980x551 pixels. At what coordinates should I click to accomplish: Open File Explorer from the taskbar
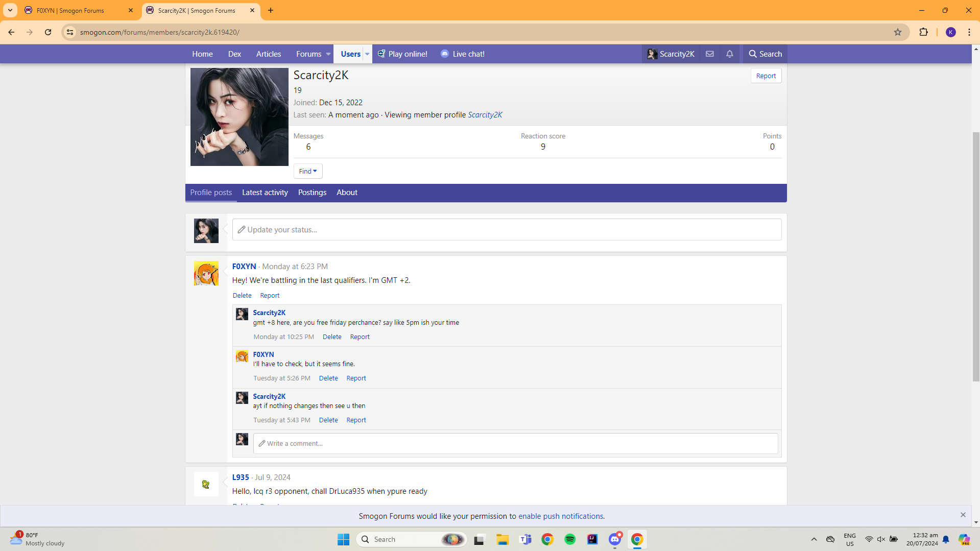click(x=502, y=539)
